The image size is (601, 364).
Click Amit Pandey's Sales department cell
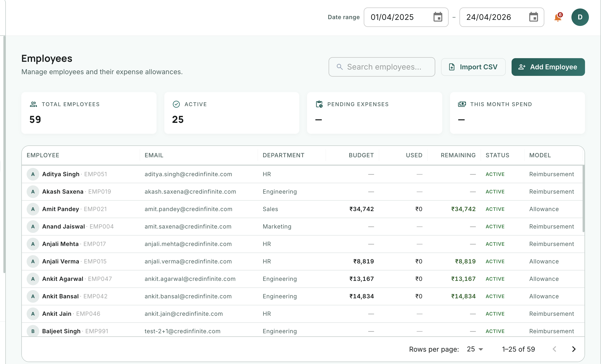click(x=270, y=209)
